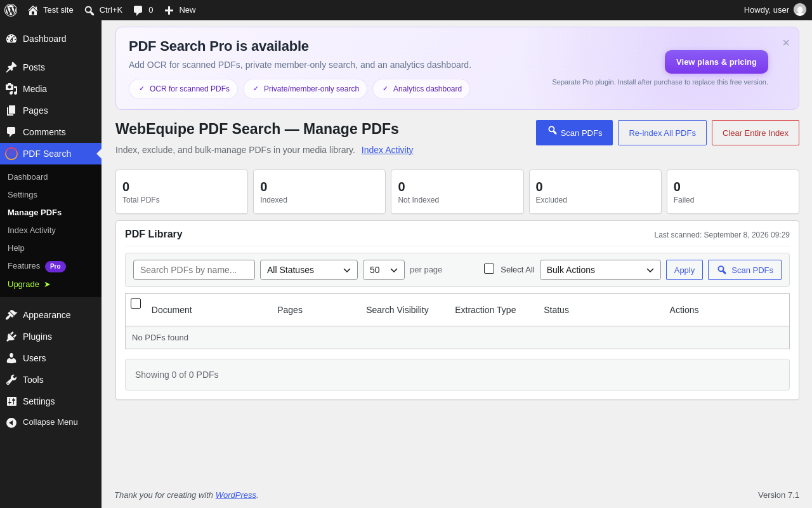
Task: Focus the Search PDFs by name field
Action: pyautogui.click(x=194, y=270)
